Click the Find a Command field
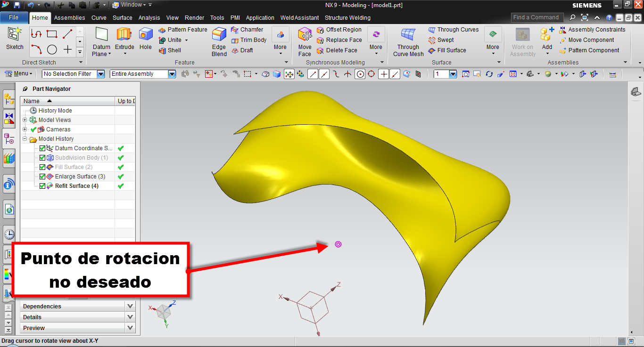The height and width of the screenshot is (347, 644). [x=537, y=17]
